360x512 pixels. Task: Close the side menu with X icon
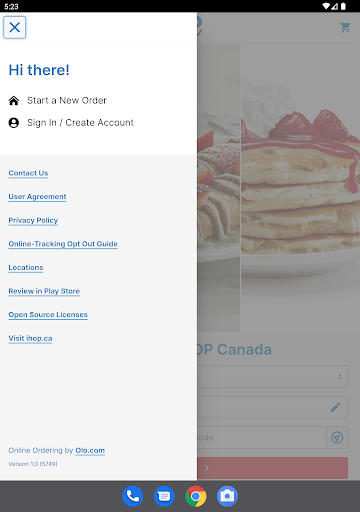tap(15, 27)
